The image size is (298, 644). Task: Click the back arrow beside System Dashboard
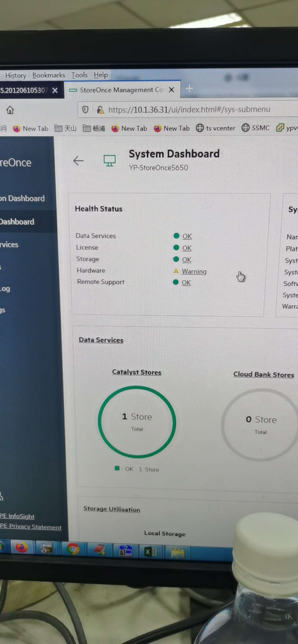pos(78,161)
